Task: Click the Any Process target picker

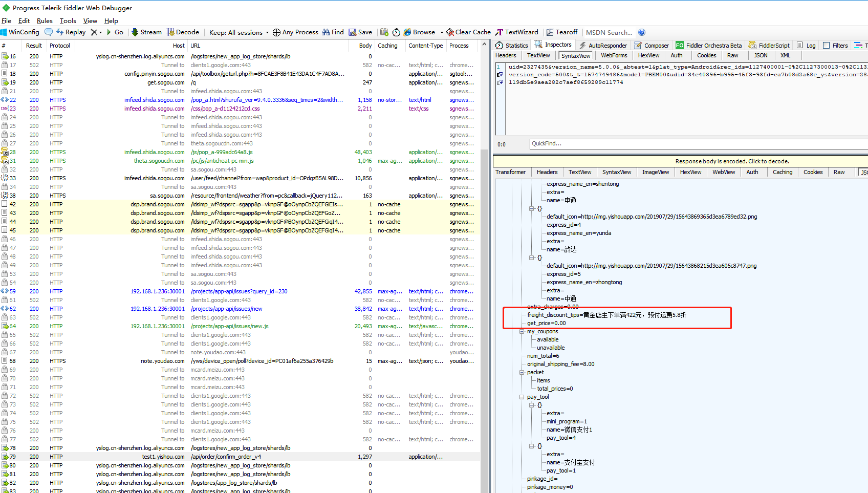Action: (x=295, y=32)
